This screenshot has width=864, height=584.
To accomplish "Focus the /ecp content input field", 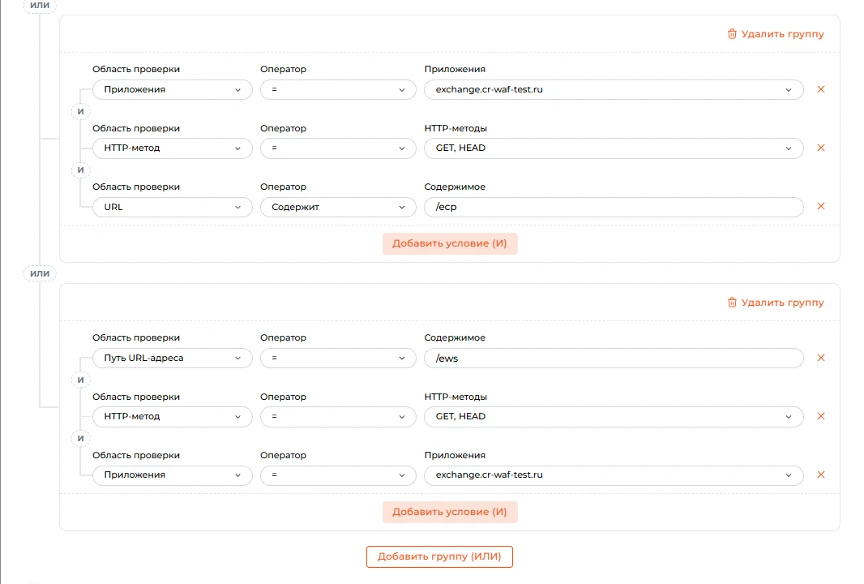I will 613,207.
